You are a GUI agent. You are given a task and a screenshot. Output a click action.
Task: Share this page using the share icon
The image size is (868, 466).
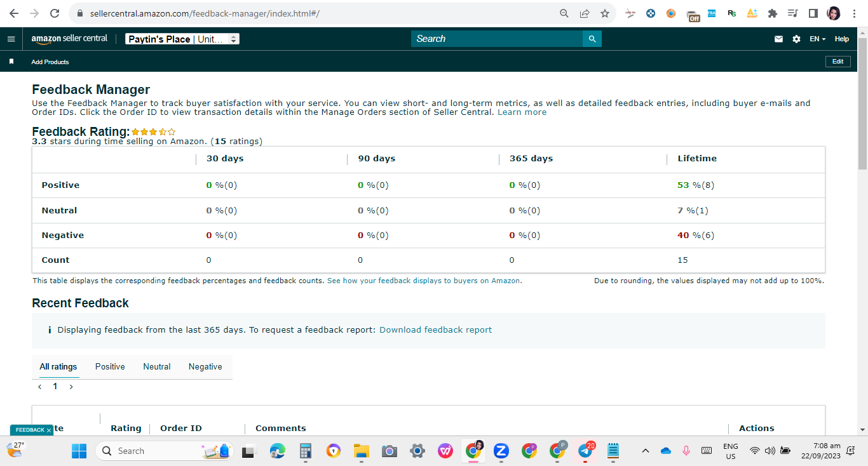click(x=584, y=13)
